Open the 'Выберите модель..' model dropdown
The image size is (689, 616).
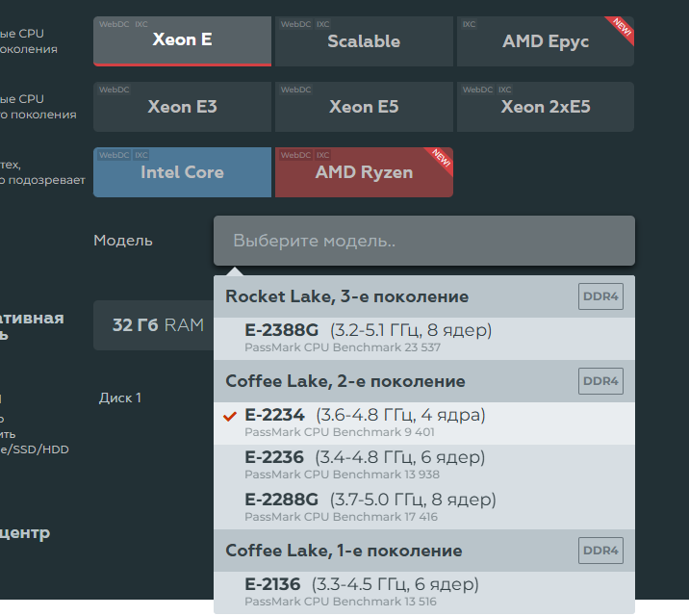[x=424, y=241]
